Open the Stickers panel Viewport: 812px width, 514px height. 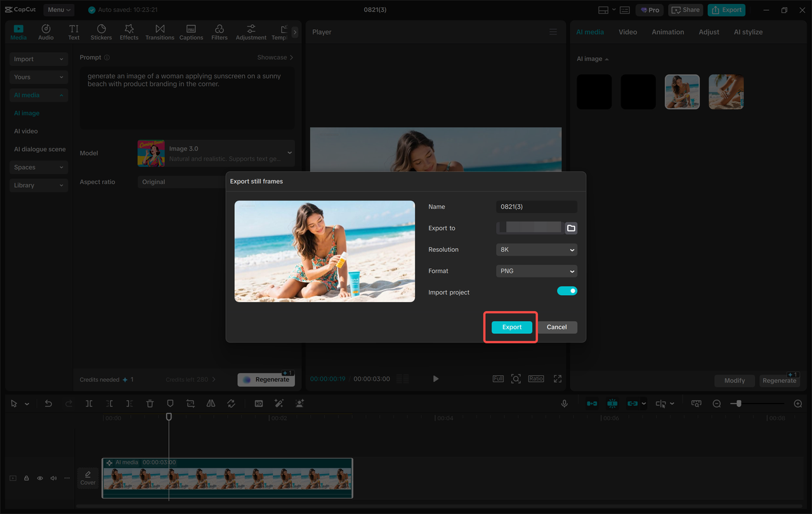101,32
